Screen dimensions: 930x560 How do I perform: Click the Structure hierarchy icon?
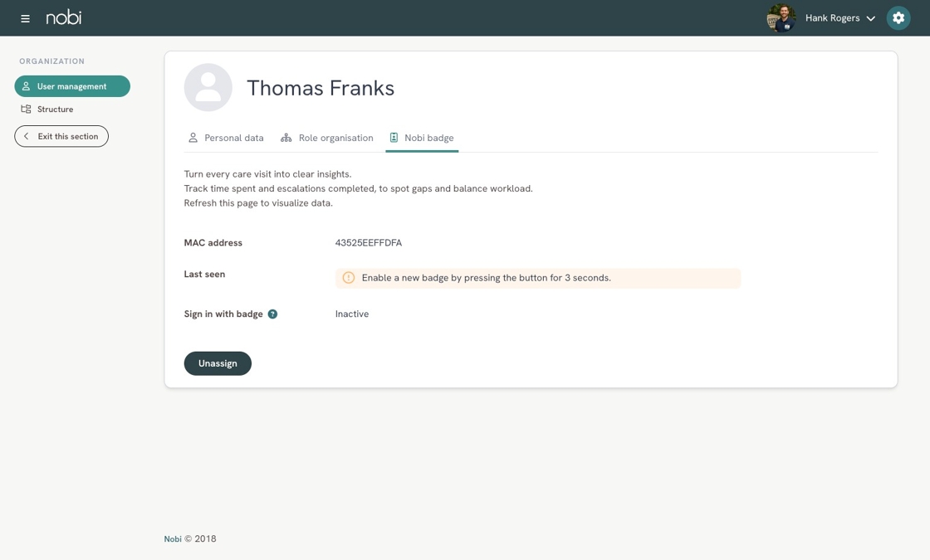(x=27, y=110)
